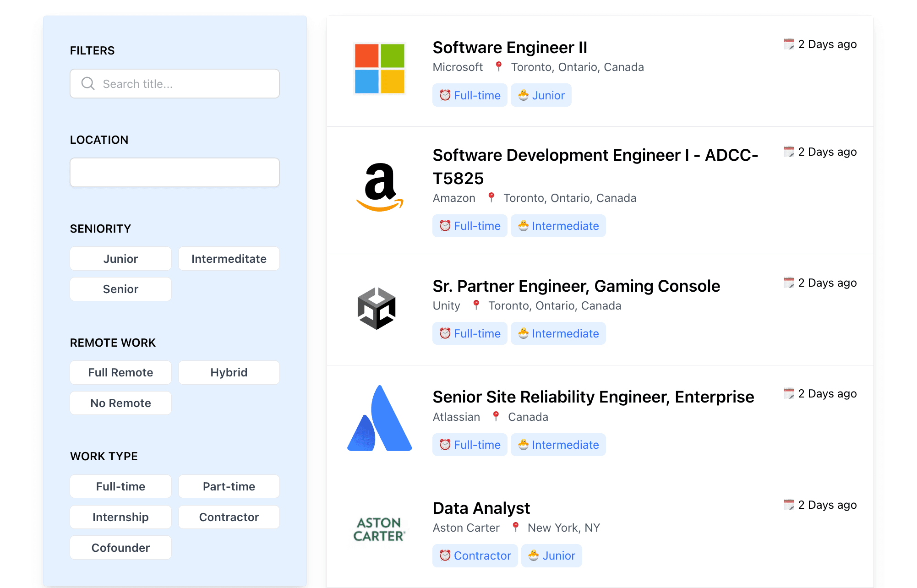917x588 pixels.
Task: Click the magnifier icon in the search box
Action: 88,83
